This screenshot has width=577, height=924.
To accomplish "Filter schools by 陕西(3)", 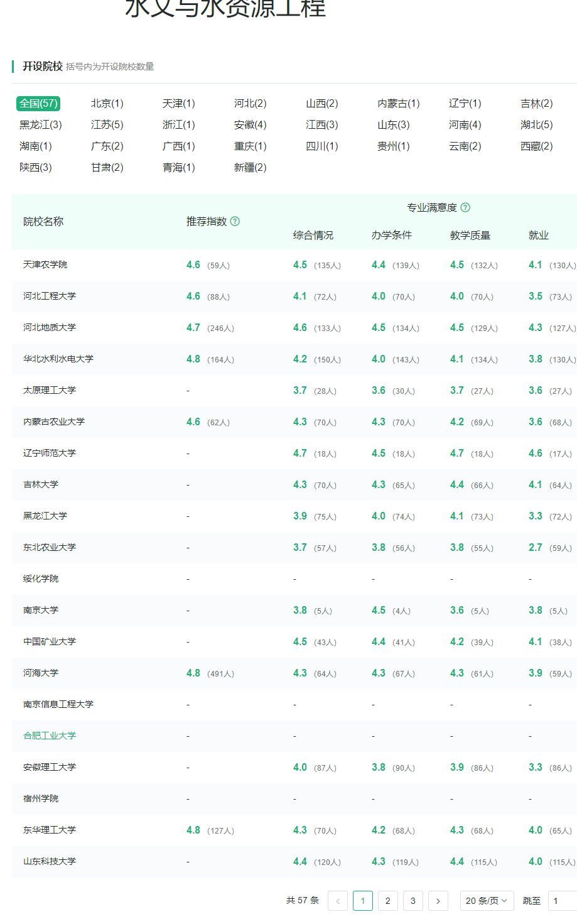I will coord(36,167).
